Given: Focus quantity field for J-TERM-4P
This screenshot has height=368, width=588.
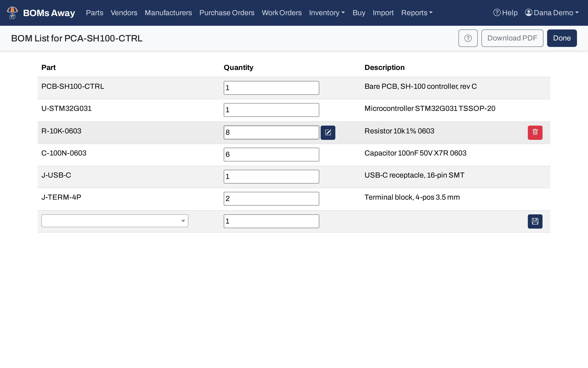Looking at the screenshot, I should pos(271,199).
